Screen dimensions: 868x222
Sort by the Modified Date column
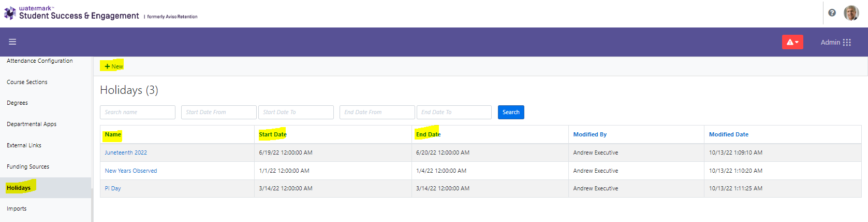point(729,134)
